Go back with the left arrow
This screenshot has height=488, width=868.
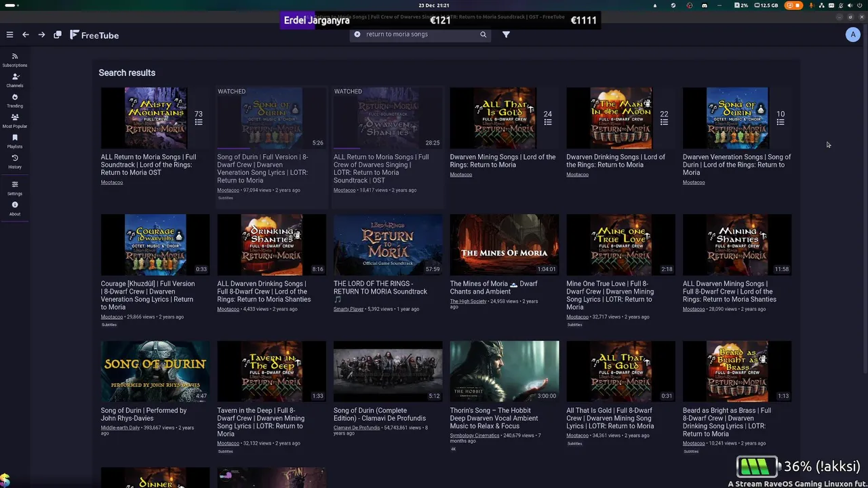[x=25, y=35]
